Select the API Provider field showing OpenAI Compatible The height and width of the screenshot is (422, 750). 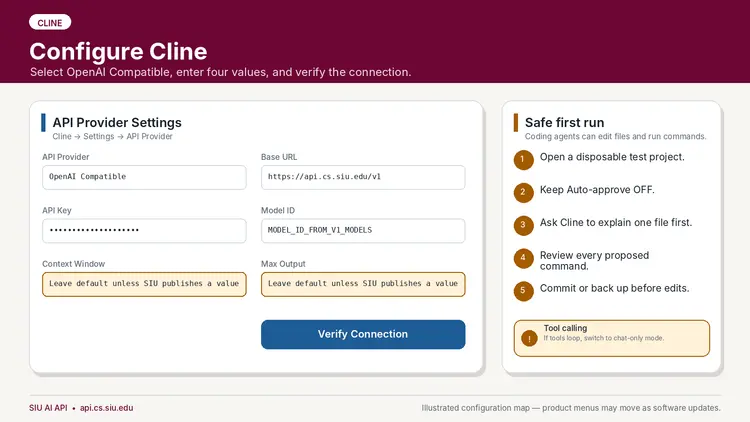pos(144,177)
